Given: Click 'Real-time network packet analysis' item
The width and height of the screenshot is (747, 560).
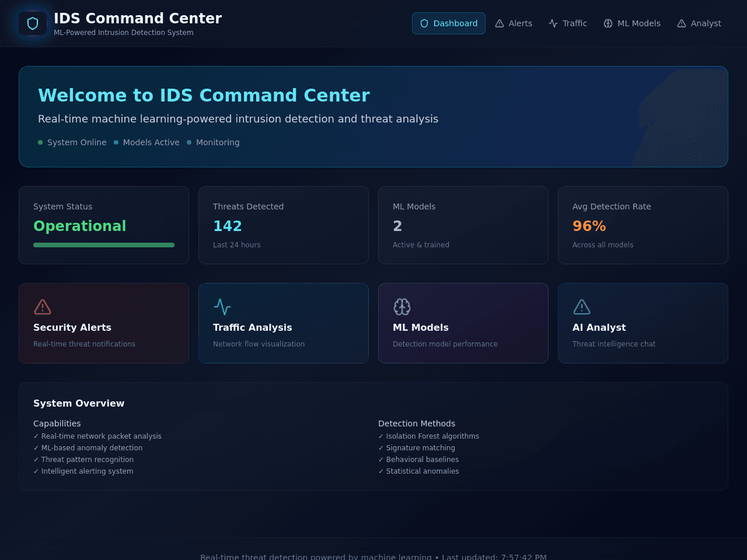Looking at the screenshot, I should pos(97,436).
